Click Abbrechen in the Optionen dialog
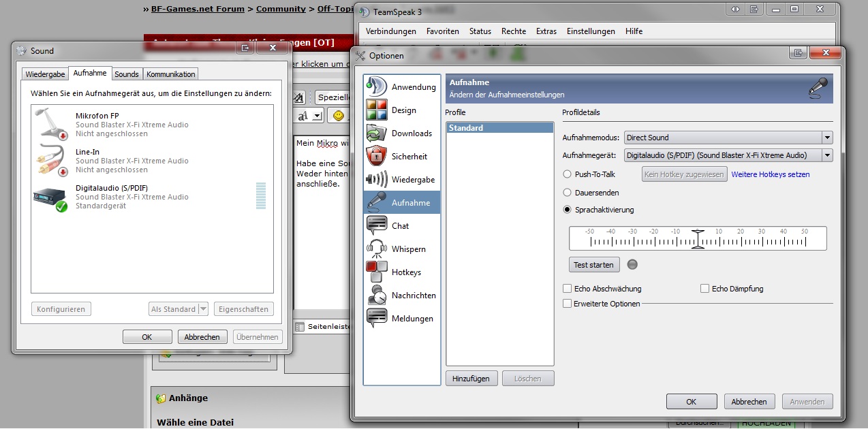The width and height of the screenshot is (868, 429). point(749,402)
